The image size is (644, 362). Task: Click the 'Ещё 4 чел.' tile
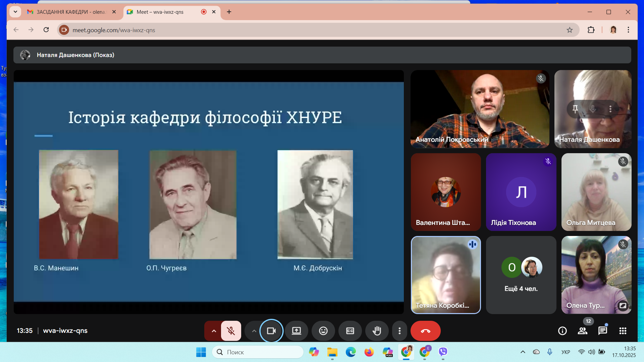(521, 275)
